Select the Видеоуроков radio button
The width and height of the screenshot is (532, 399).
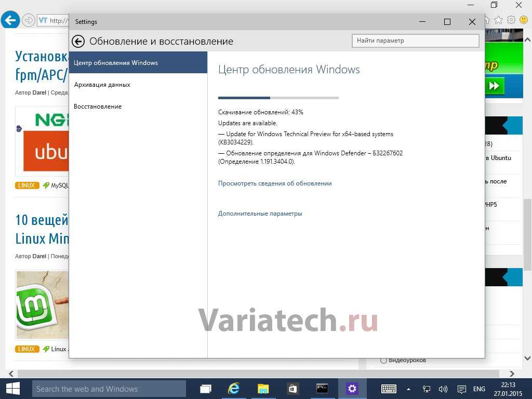[383, 360]
